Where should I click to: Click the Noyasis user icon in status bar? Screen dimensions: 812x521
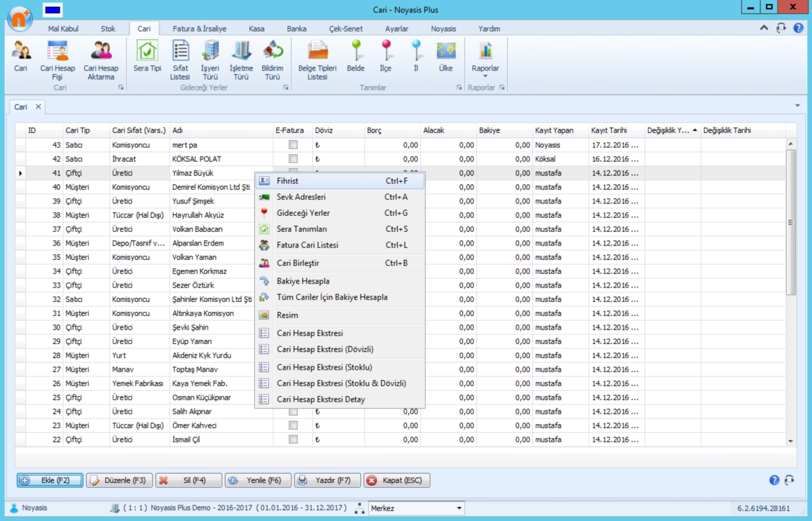pyautogui.click(x=14, y=508)
